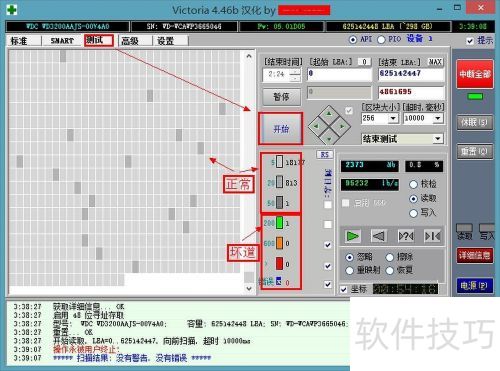The width and height of the screenshot is (500, 371).
Task: Click the rewind arrow scan button
Action: click(379, 236)
